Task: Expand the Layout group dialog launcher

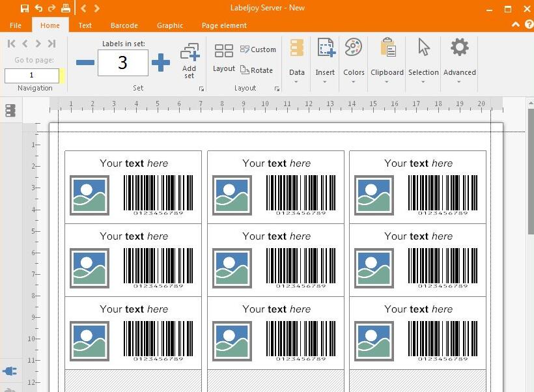Action: tap(277, 89)
